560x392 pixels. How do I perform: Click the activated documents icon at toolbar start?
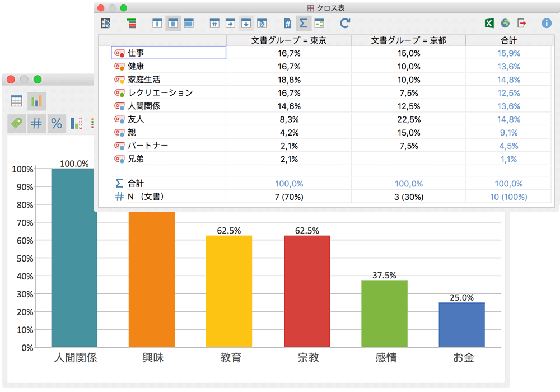[x=106, y=24]
